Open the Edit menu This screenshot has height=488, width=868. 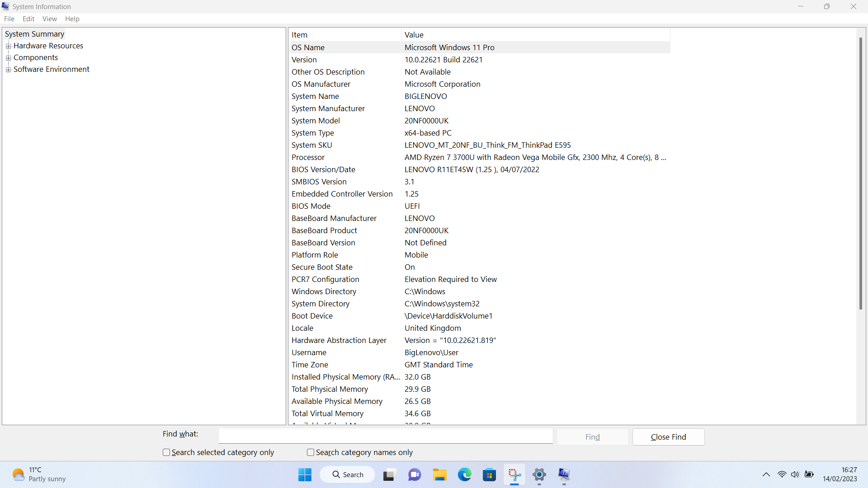28,19
